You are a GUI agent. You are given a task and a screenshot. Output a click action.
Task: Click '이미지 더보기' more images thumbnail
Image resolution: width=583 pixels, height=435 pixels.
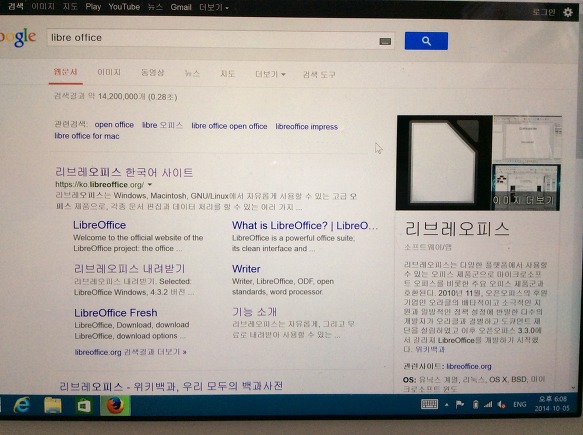tap(526, 188)
